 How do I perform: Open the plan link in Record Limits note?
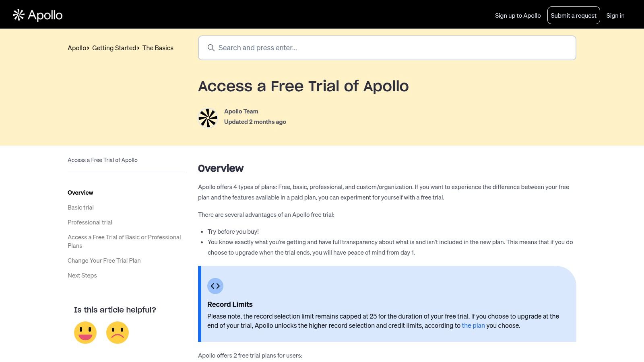click(473, 325)
